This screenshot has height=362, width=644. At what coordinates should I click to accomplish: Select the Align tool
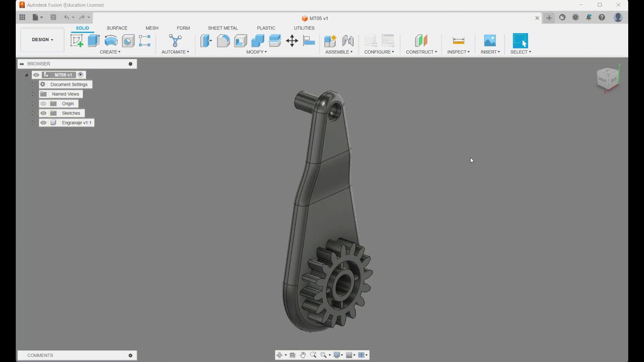309,41
